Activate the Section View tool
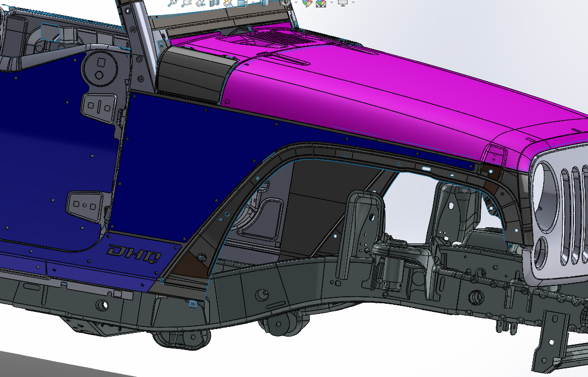 pos(214,3)
